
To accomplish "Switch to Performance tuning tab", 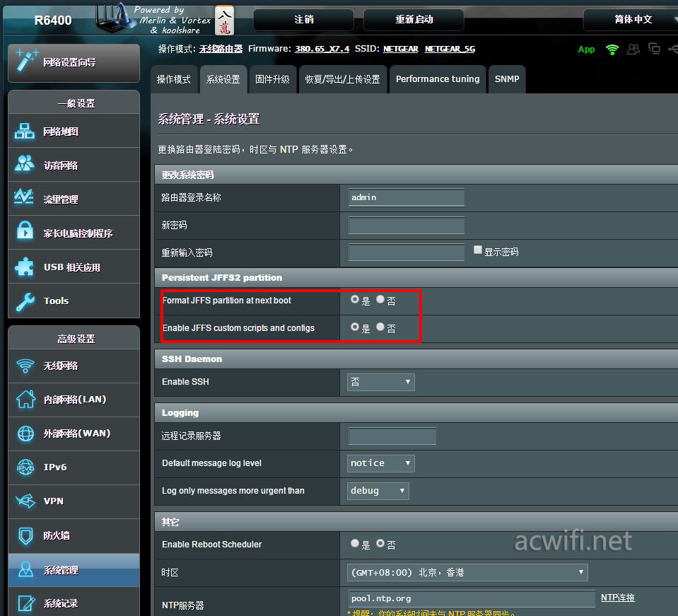I will [438, 80].
